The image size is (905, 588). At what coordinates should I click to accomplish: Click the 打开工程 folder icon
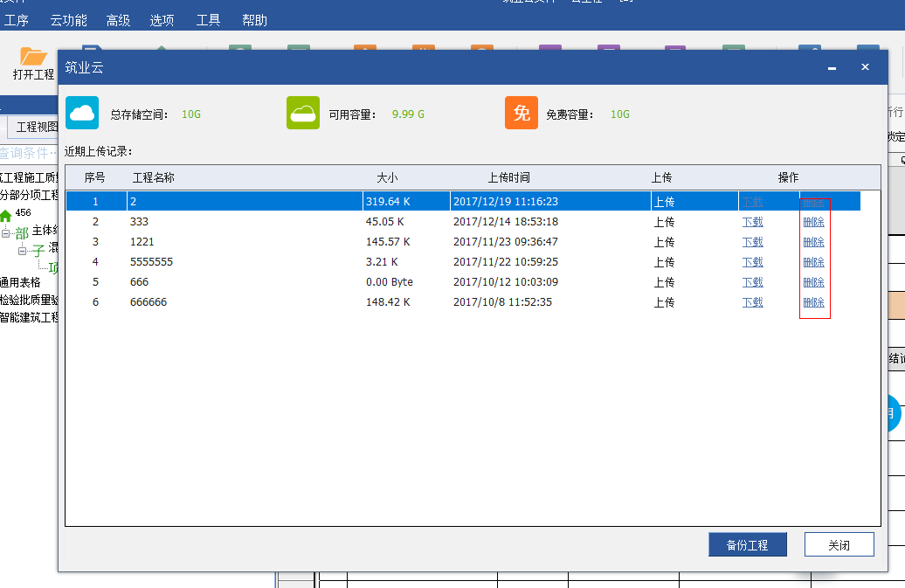[x=33, y=57]
